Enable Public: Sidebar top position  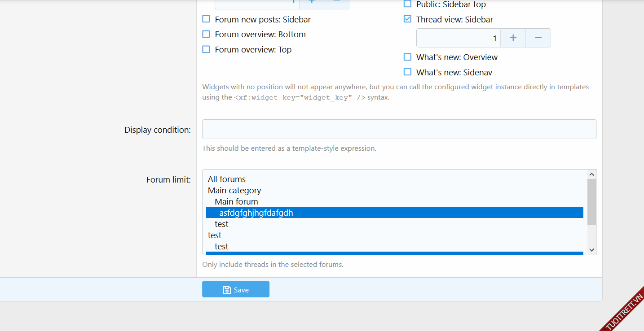pyautogui.click(x=407, y=4)
